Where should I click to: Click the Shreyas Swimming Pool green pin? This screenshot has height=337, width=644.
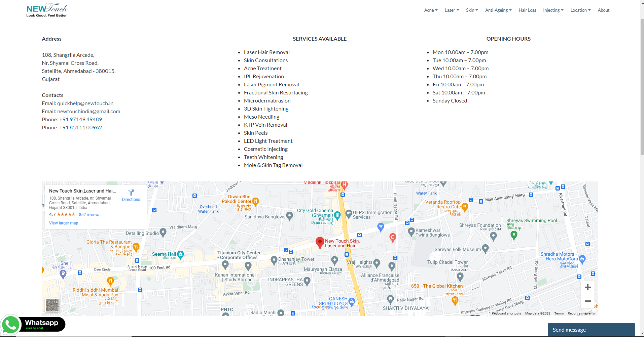tap(513, 235)
